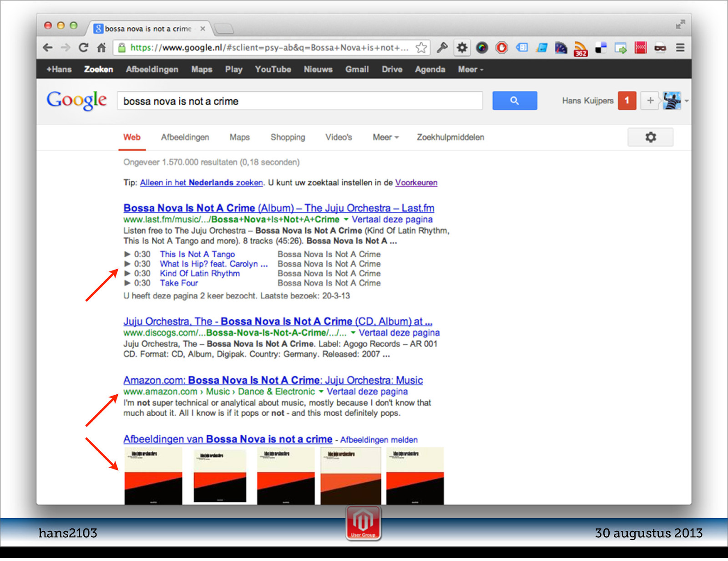Click the green padlock site info icon
The image size is (728, 561).
coord(121,47)
